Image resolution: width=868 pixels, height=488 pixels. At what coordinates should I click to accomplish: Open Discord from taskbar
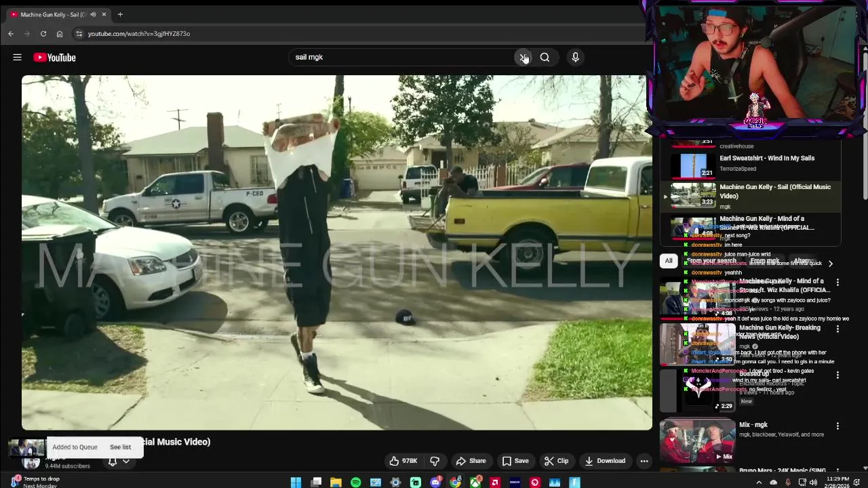click(435, 483)
